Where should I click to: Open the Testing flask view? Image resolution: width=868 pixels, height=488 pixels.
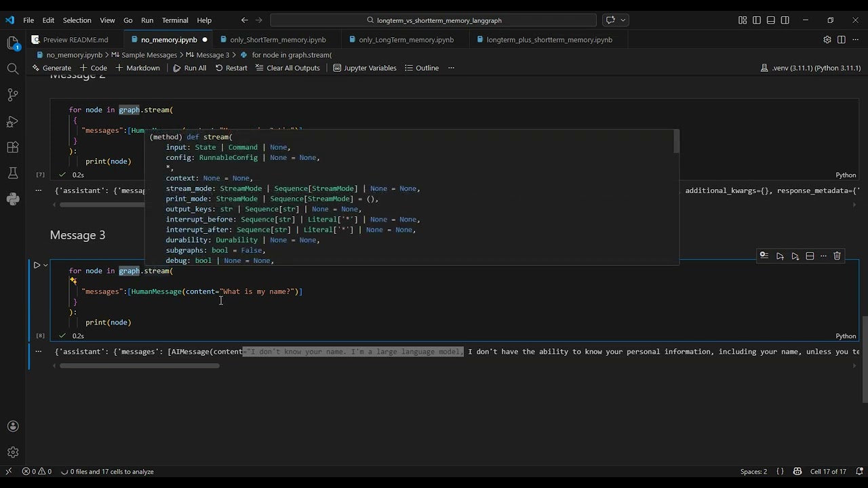(12, 174)
